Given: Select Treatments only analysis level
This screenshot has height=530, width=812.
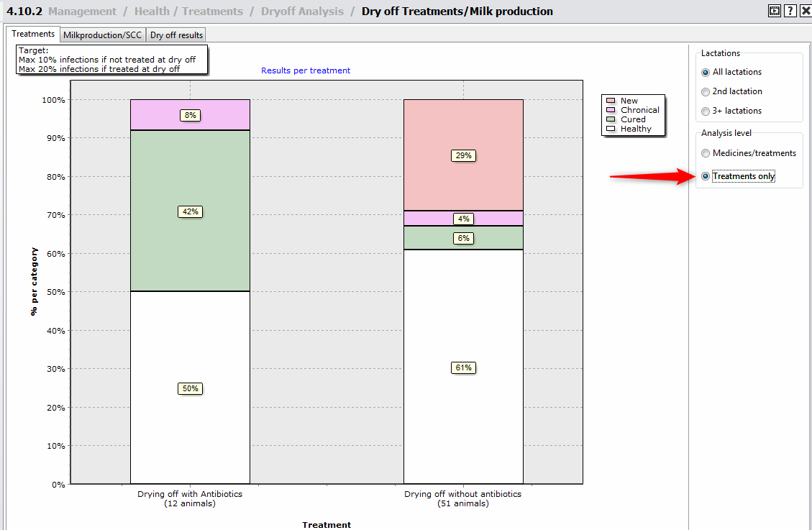Looking at the screenshot, I should (706, 176).
